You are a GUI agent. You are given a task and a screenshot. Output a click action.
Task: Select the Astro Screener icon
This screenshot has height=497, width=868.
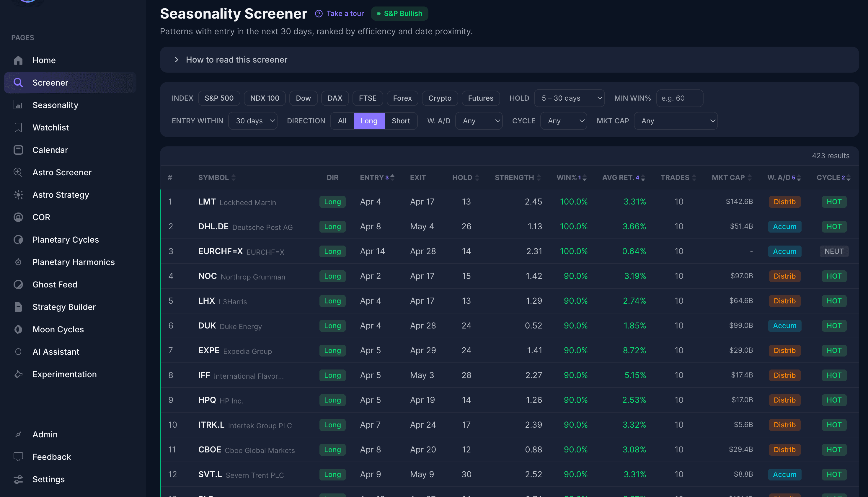click(x=18, y=172)
